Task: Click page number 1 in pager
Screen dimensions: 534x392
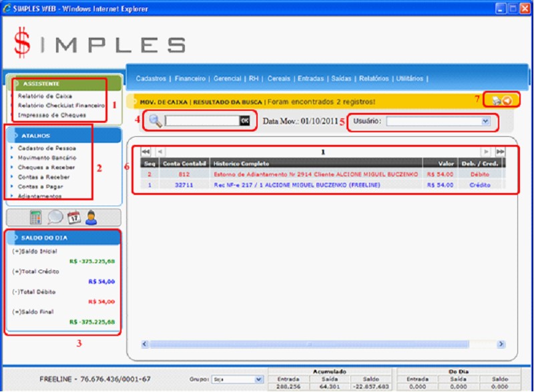Action: coord(323,152)
